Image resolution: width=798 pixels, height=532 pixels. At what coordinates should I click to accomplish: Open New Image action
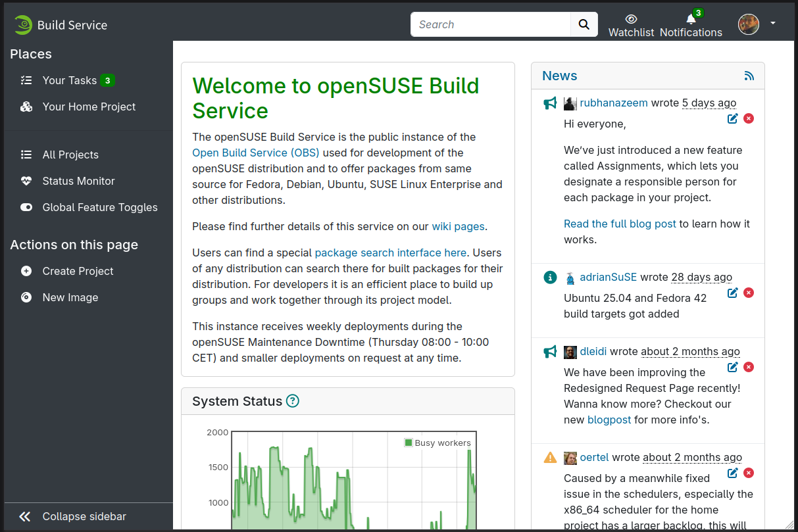pyautogui.click(x=70, y=297)
